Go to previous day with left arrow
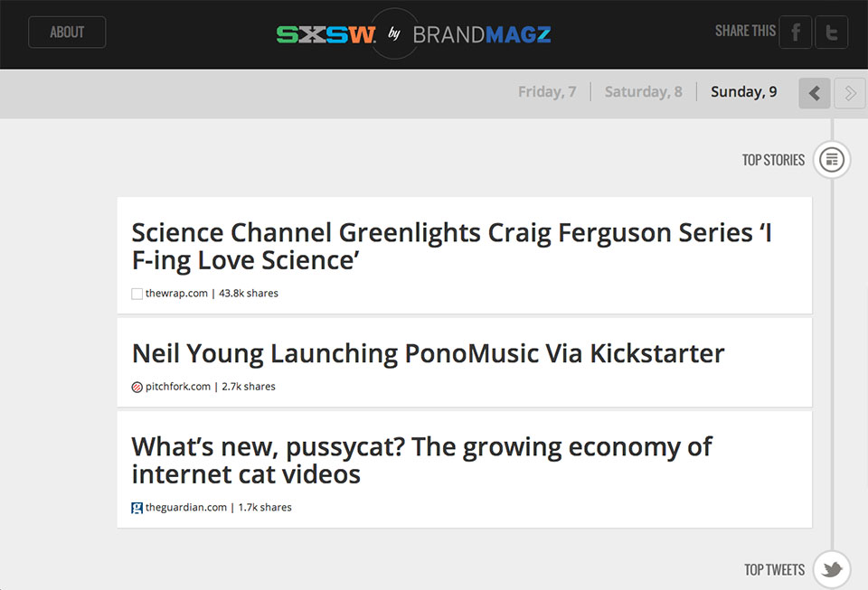The height and width of the screenshot is (590, 868). tap(815, 93)
